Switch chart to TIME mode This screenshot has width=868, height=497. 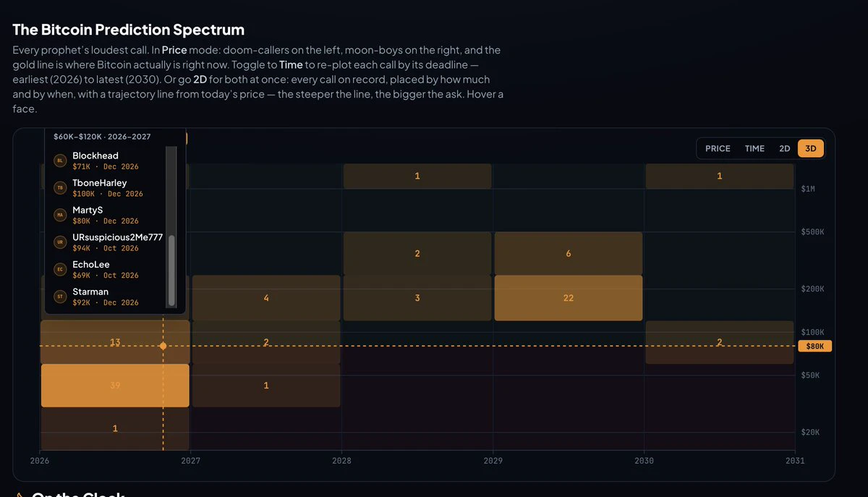[x=754, y=148]
